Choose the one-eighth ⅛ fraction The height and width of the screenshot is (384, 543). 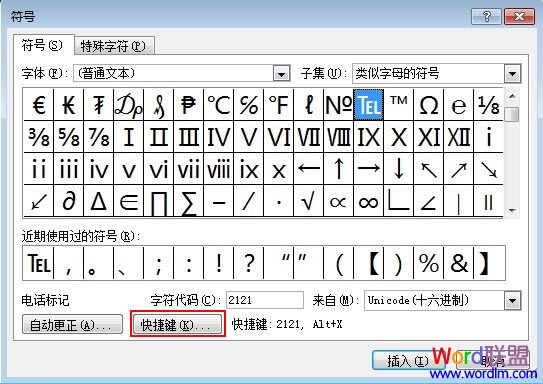coord(489,105)
